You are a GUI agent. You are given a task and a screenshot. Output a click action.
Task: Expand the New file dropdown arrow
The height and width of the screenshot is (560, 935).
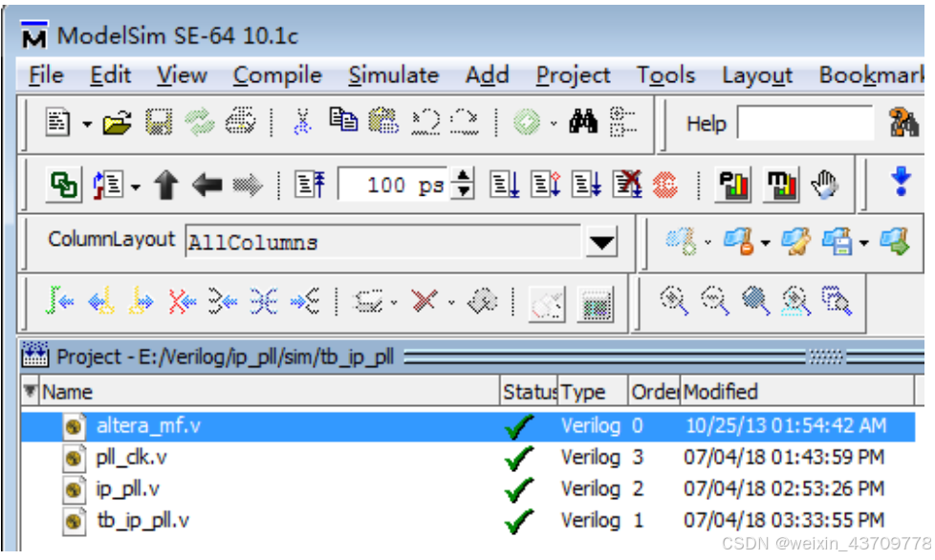(x=87, y=124)
